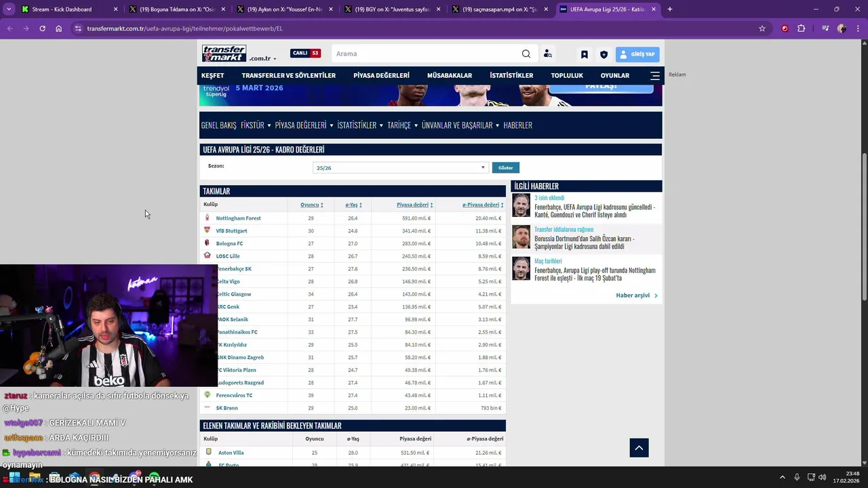The width and height of the screenshot is (868, 488).
Task: Open the Transfermarkt logo home link
Action: tap(224, 54)
